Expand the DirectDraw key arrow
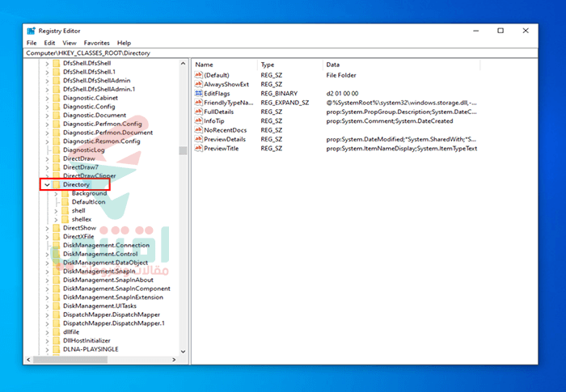 pyautogui.click(x=47, y=159)
